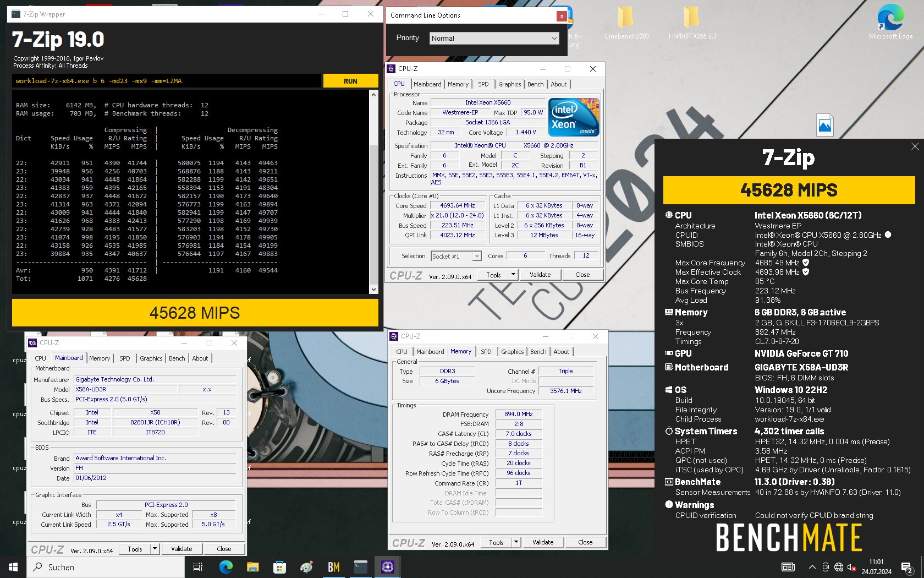
Task: Open the Cinebench2003 desktop folder
Action: point(626,22)
